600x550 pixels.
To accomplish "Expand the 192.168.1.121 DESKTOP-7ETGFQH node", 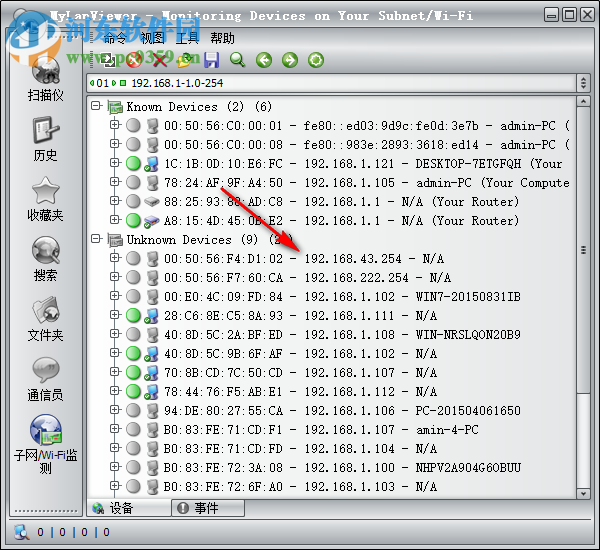I will pyautogui.click(x=114, y=163).
